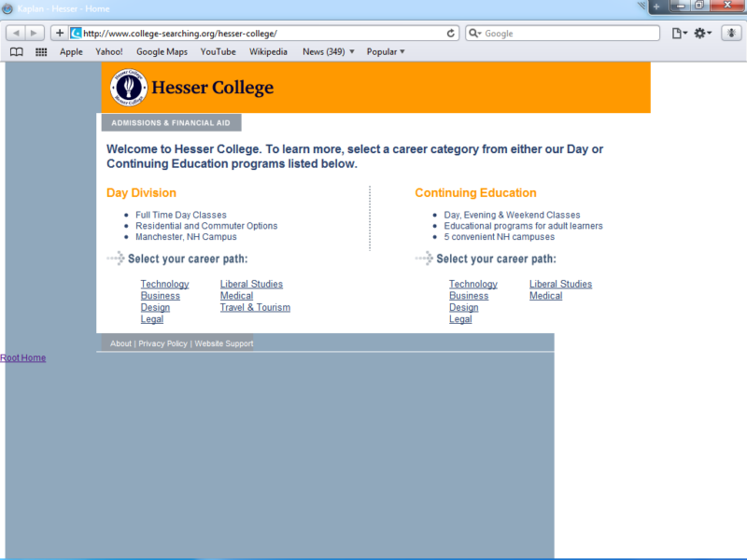Open the page menu icon

pyautogui.click(x=680, y=34)
